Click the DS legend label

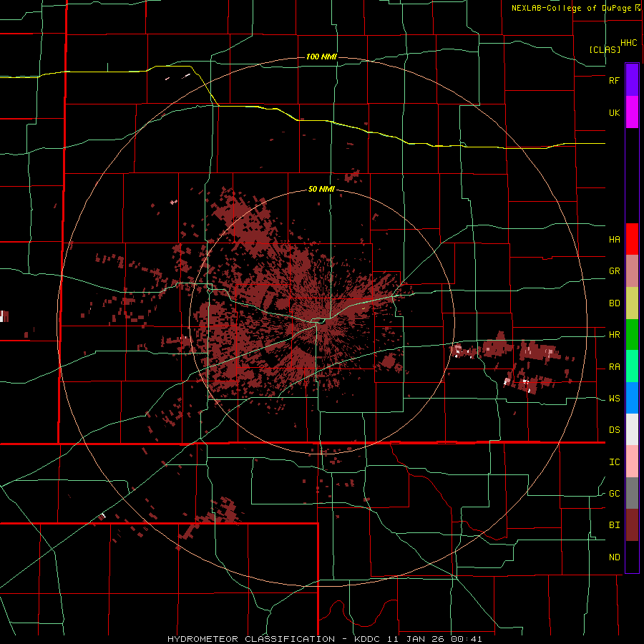tap(615, 430)
